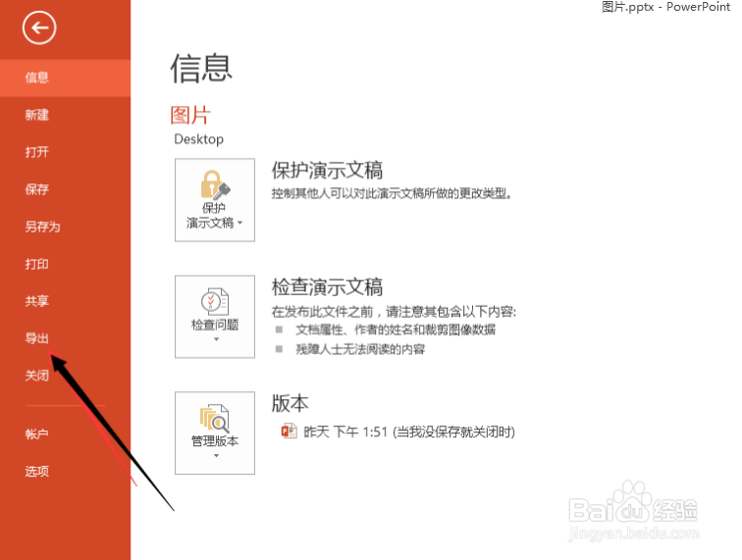Click the Check for Issues document icon

215,301
